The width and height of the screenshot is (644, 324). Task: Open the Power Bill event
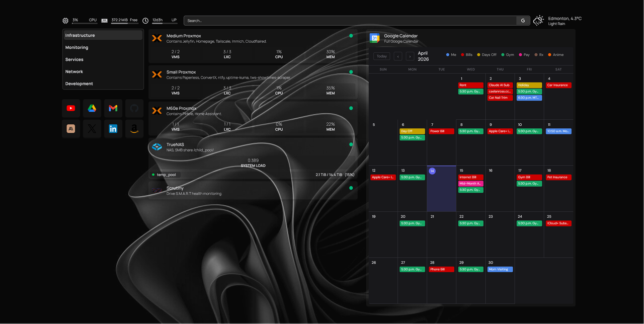coord(441,131)
